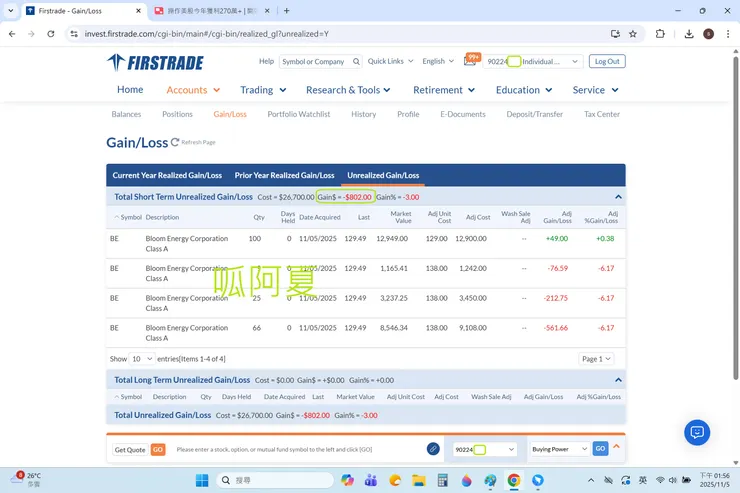Open the browser extensions puzzle icon

pos(660,34)
